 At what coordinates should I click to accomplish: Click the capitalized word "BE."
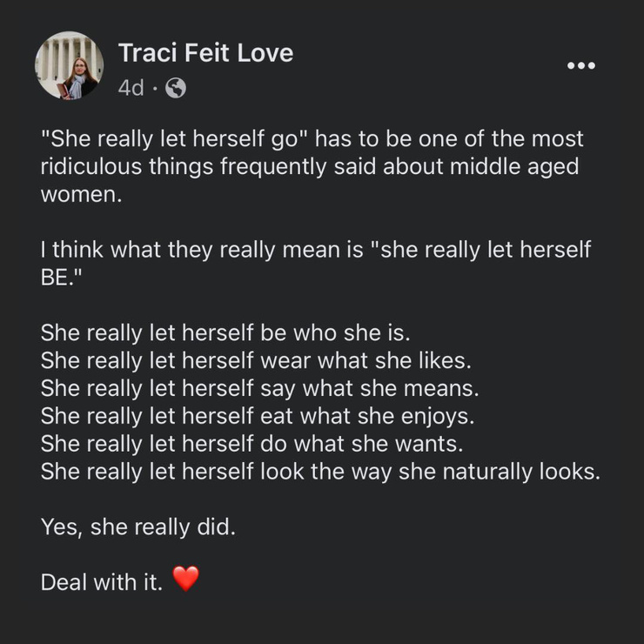point(62,278)
